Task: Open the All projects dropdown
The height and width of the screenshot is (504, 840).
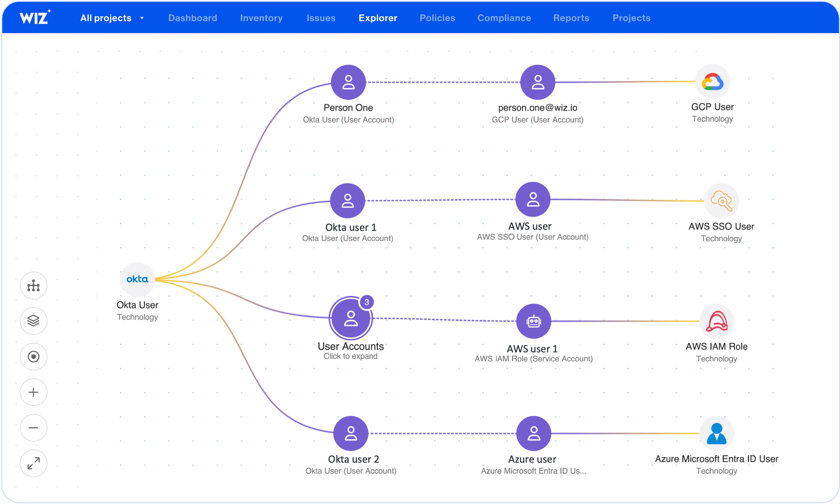Action: tap(112, 18)
